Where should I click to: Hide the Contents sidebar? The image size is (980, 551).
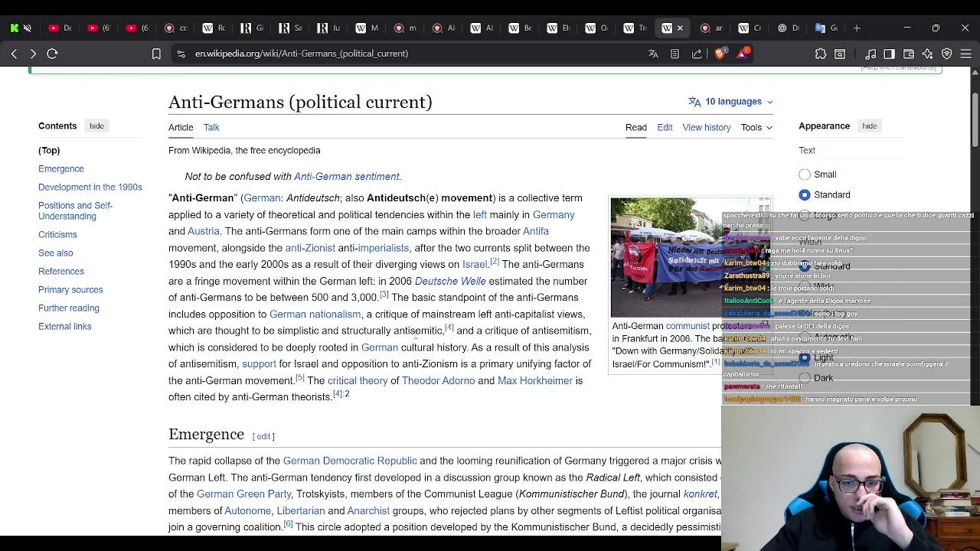click(x=96, y=126)
